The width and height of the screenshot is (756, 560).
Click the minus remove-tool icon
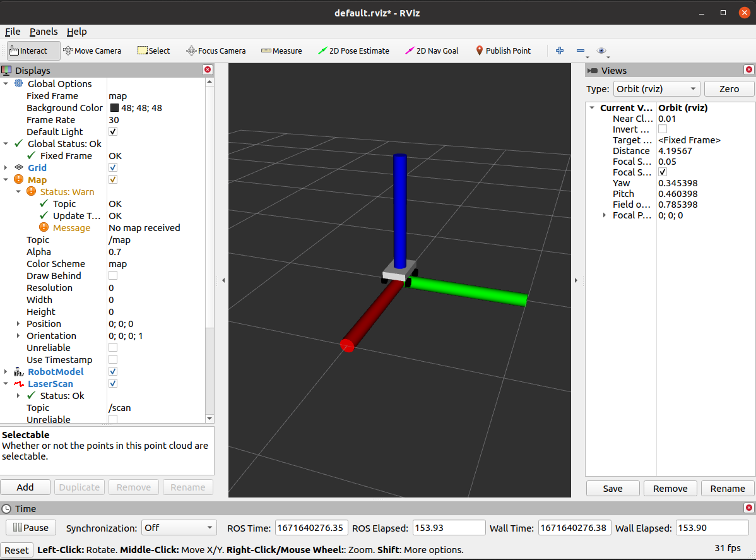click(x=581, y=51)
